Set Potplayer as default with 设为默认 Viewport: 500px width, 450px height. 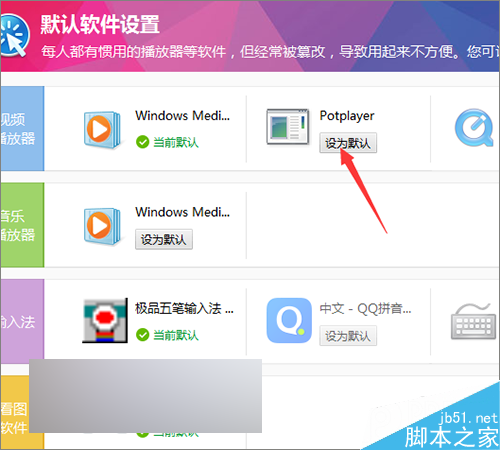point(348,143)
